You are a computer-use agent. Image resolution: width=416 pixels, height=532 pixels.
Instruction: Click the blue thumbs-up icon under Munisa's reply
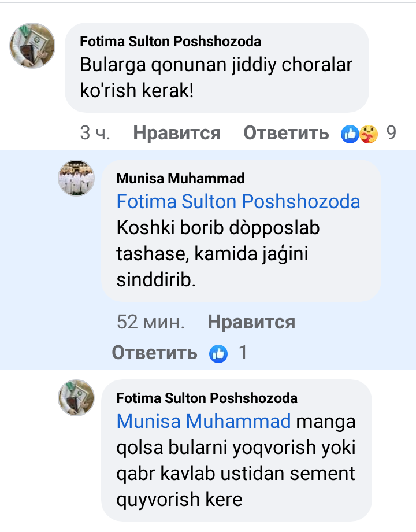tap(218, 353)
